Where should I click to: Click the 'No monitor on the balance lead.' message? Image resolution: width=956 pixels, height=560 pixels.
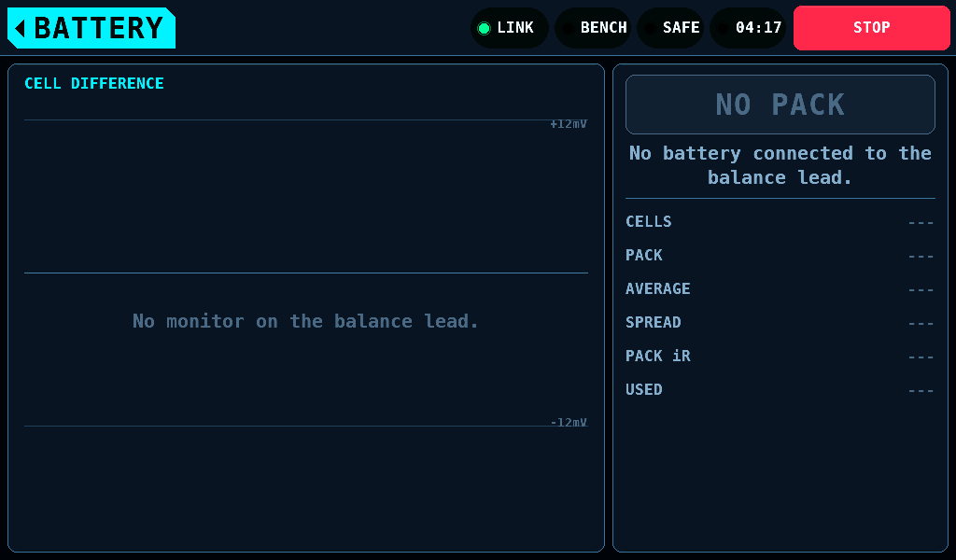(x=305, y=321)
